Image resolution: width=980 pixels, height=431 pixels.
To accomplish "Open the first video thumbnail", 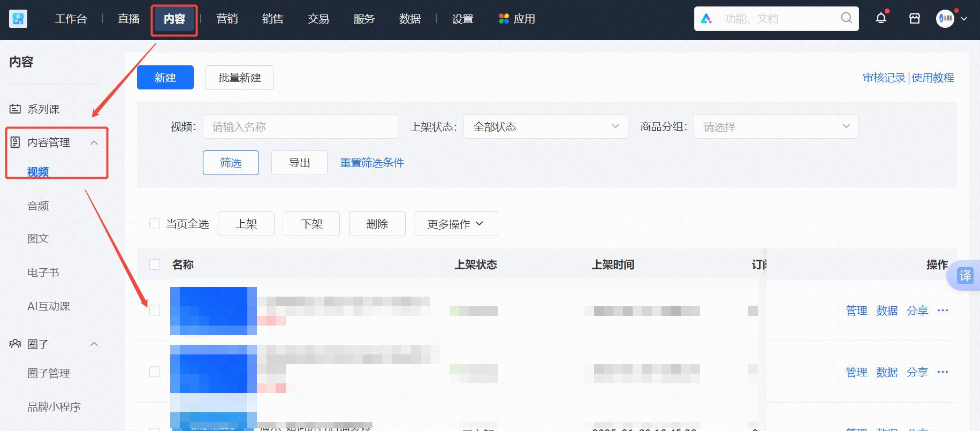I will pyautogui.click(x=214, y=311).
